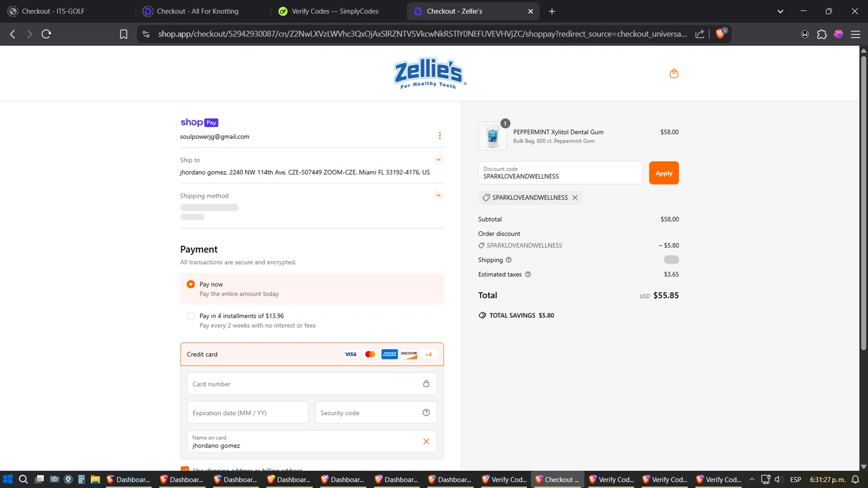Open the tab search dropdown
The height and width of the screenshot is (488, 868).
pos(780,11)
